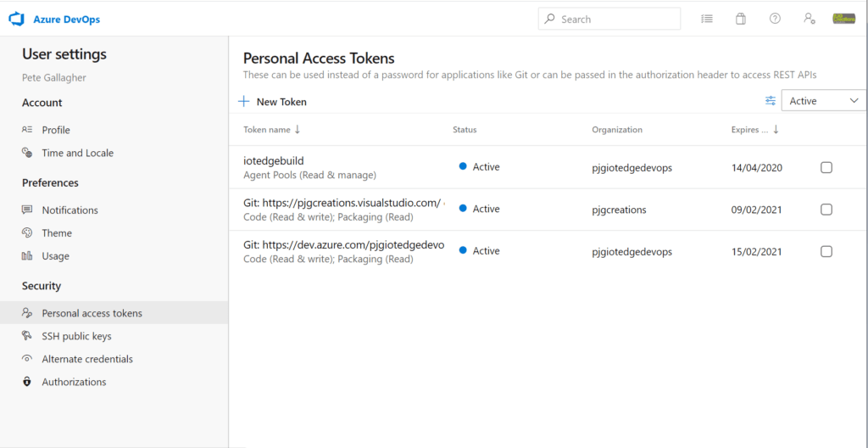Click the magnifier icon in the Search box
The width and height of the screenshot is (868, 448).
549,19
